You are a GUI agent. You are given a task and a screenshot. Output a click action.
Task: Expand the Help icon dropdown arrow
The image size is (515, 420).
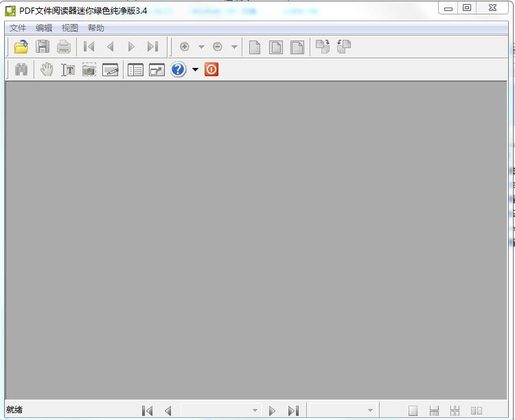pos(195,69)
